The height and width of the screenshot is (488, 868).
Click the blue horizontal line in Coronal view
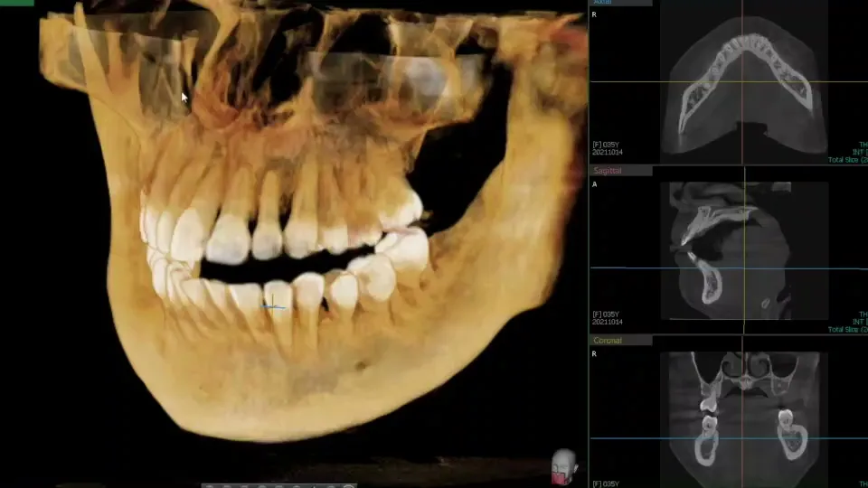click(633, 439)
